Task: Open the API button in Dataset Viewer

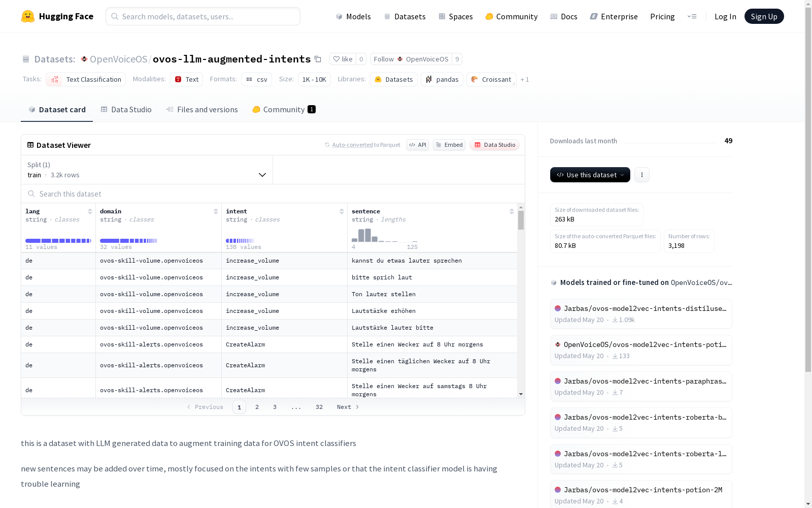Action: point(418,145)
